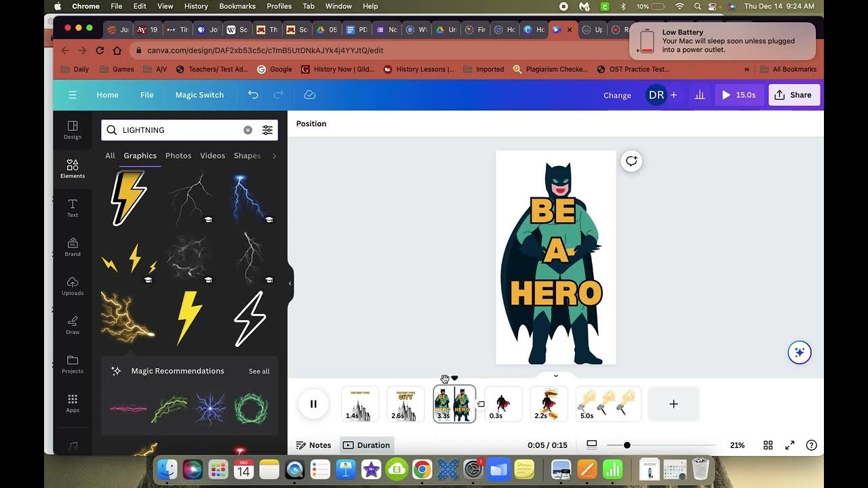Open the Uploads panel in sidebar
Image resolution: width=868 pixels, height=488 pixels.
tap(73, 286)
